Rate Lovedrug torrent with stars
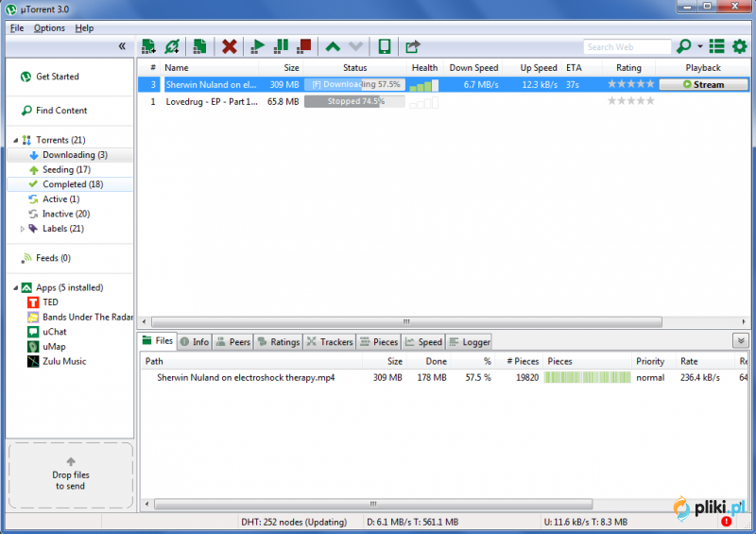 click(x=630, y=101)
